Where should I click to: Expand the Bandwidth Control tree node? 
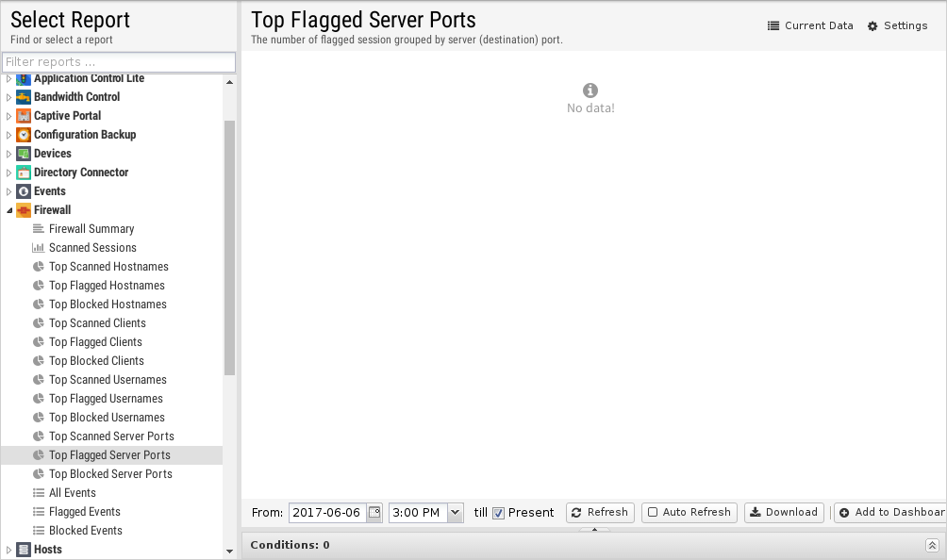click(8, 97)
